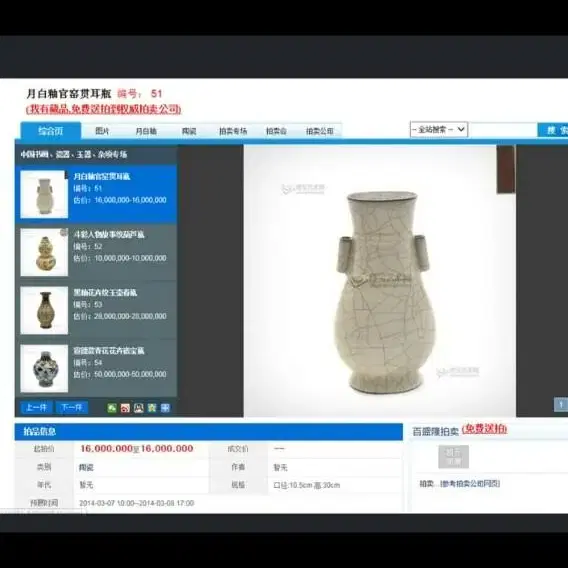
Task: Open the red 免费送拍 link under the title
Action: pos(104,109)
